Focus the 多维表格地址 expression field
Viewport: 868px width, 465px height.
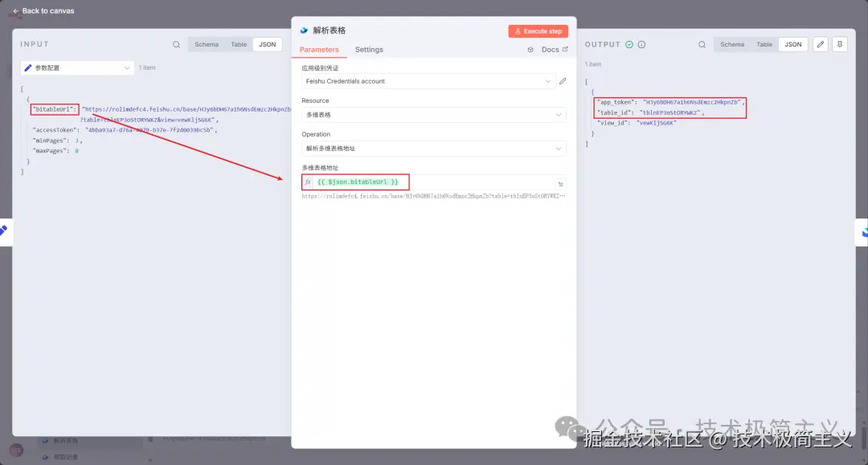pos(433,182)
